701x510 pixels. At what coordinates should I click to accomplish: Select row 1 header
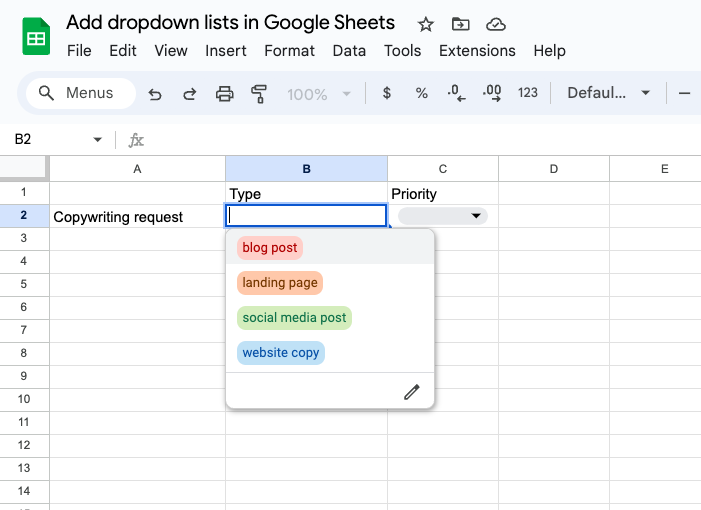pos(24,193)
